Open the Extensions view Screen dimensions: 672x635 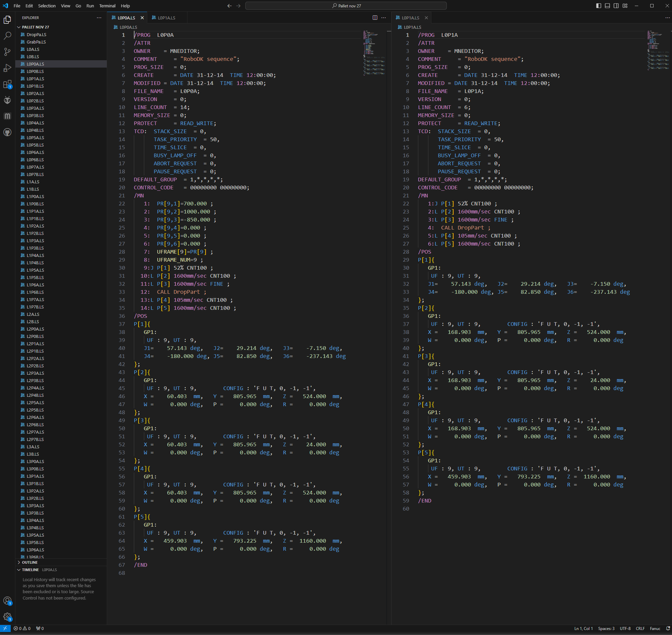[7, 84]
